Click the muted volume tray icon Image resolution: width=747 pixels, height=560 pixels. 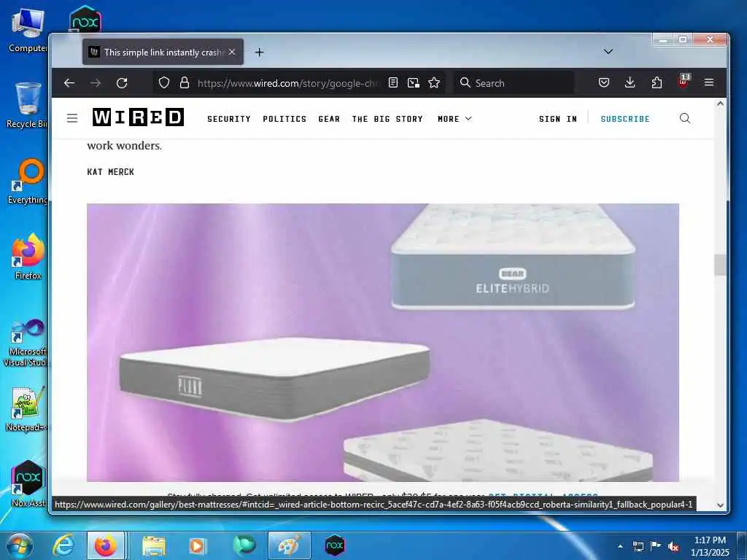tap(673, 546)
